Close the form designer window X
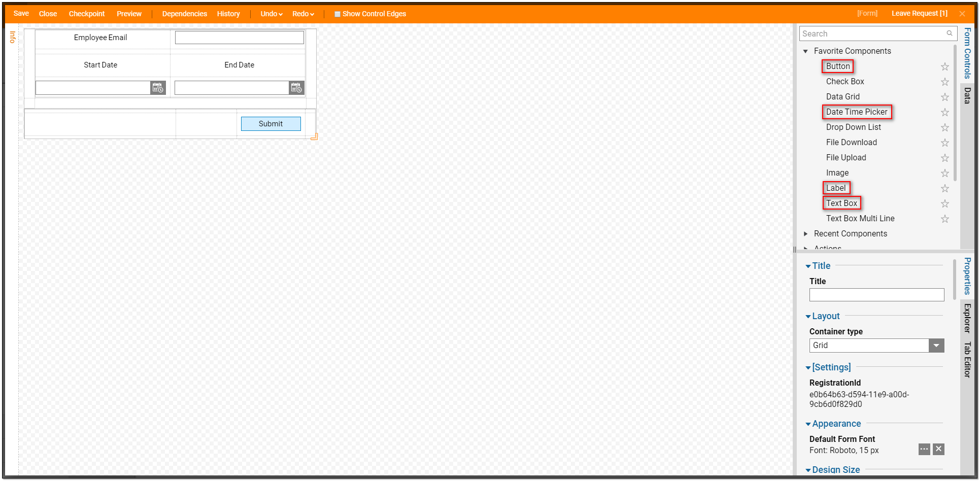Image resolution: width=980 pixels, height=481 pixels. (x=962, y=14)
